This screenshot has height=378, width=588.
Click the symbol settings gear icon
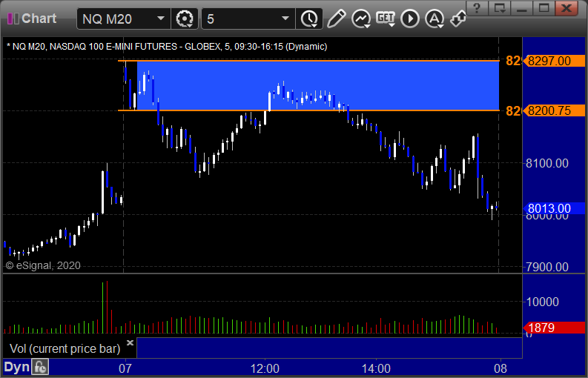coord(184,19)
